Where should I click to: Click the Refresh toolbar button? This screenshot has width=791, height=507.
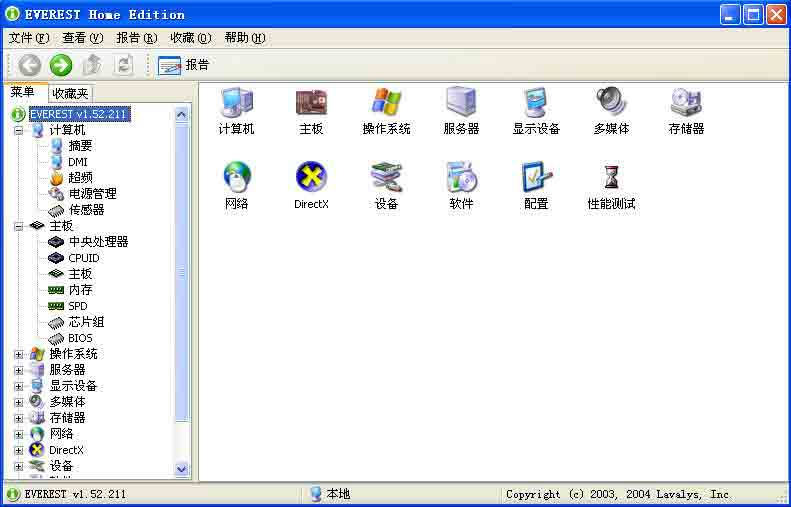click(x=124, y=65)
